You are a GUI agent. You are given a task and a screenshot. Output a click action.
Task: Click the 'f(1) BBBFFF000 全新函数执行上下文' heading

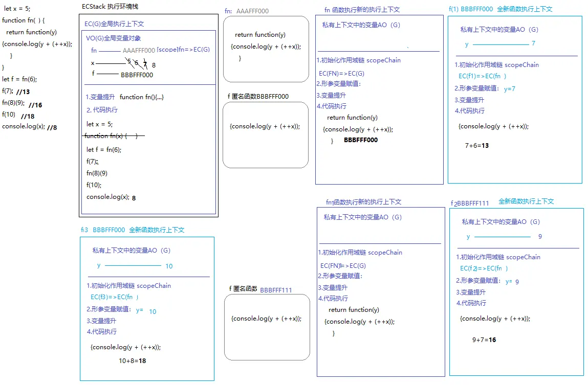click(x=500, y=9)
